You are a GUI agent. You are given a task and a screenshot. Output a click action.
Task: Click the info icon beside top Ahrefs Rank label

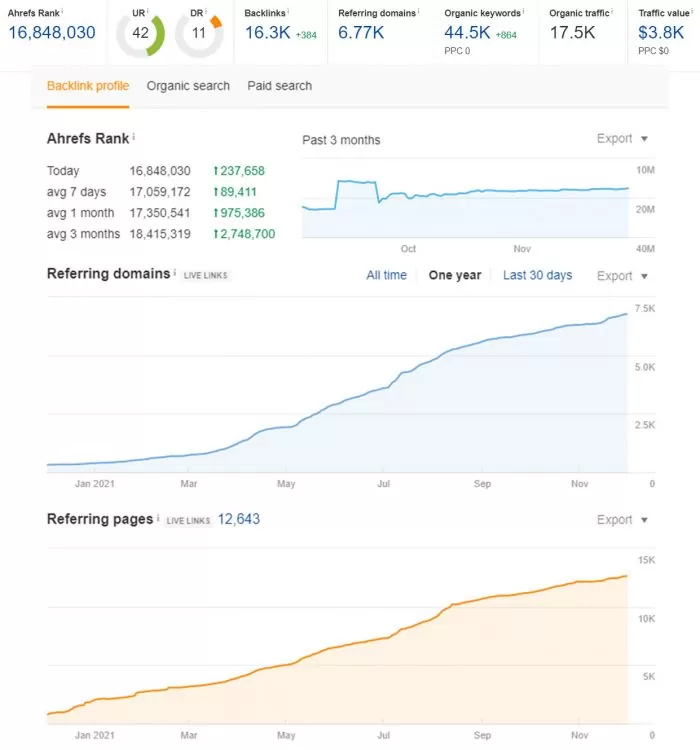[62, 10]
